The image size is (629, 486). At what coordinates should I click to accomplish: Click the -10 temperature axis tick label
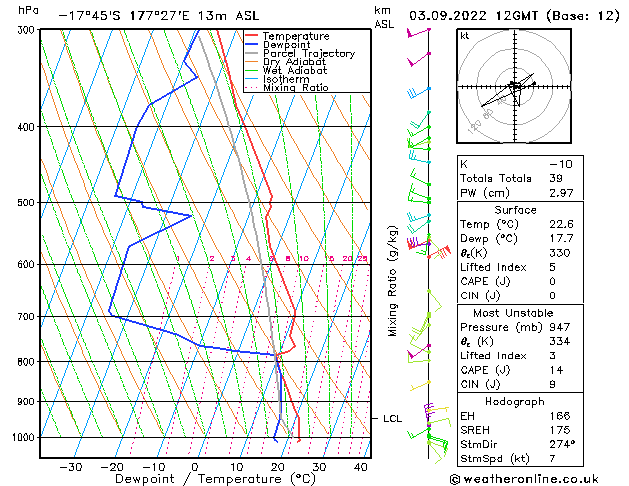click(x=153, y=467)
